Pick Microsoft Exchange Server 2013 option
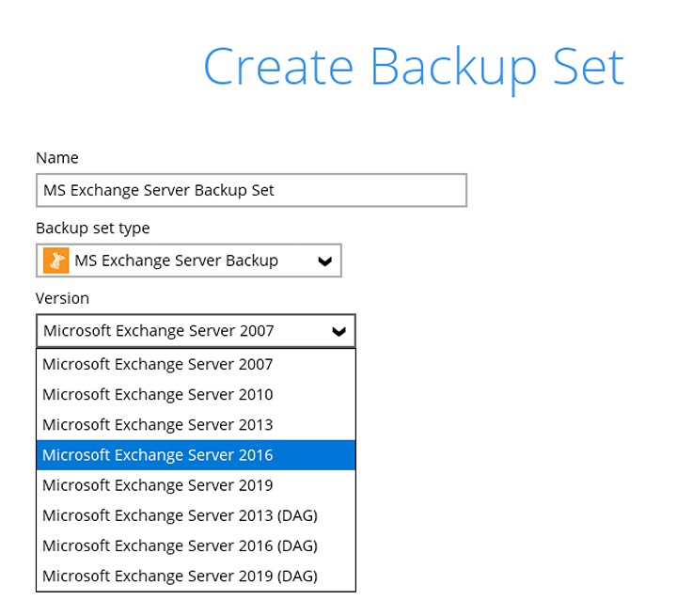Image resolution: width=677 pixels, height=616 pixels. 158,425
